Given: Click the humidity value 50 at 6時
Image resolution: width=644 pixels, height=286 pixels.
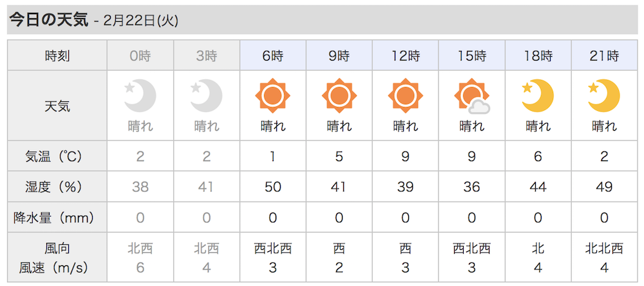Looking at the screenshot, I should pos(272,187).
